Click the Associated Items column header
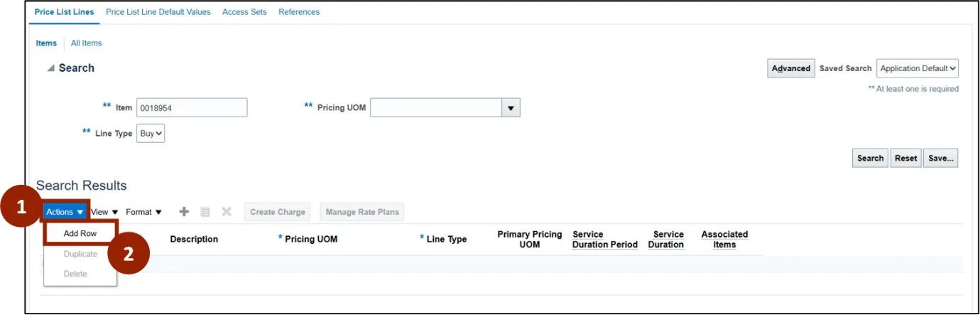 pyautogui.click(x=724, y=239)
